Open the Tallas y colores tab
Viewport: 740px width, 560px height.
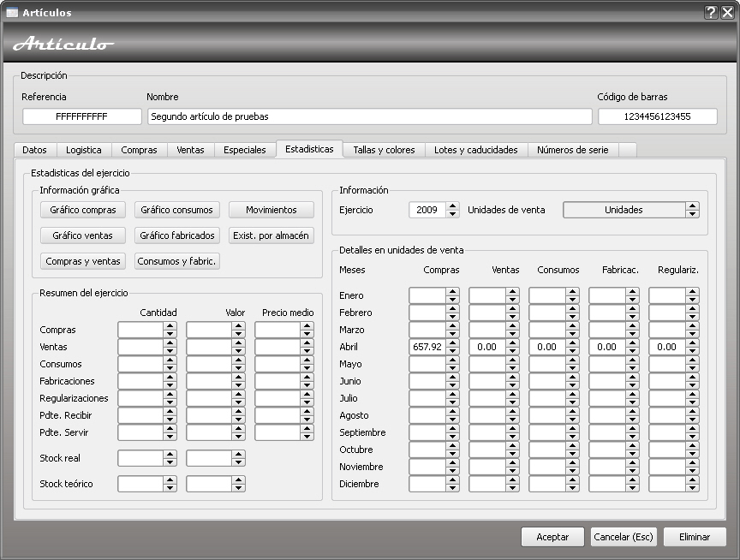pyautogui.click(x=384, y=150)
